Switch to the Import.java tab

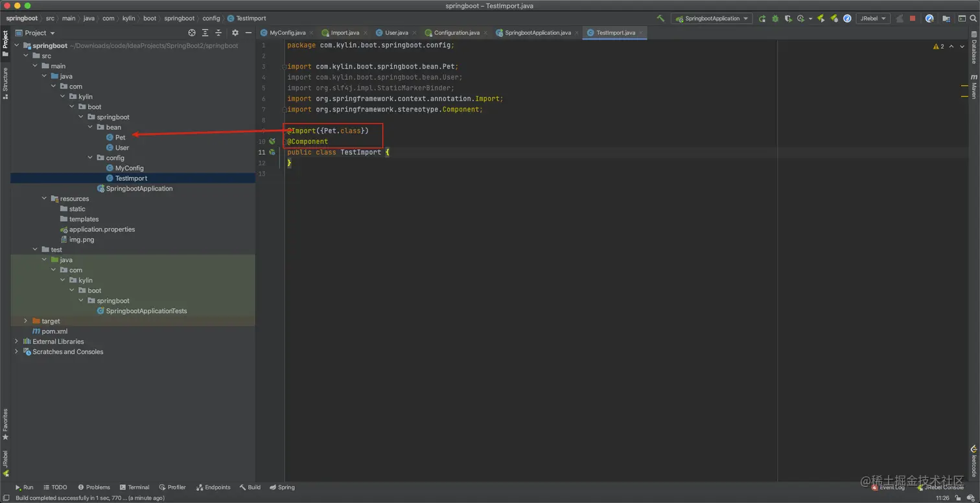pyautogui.click(x=344, y=32)
